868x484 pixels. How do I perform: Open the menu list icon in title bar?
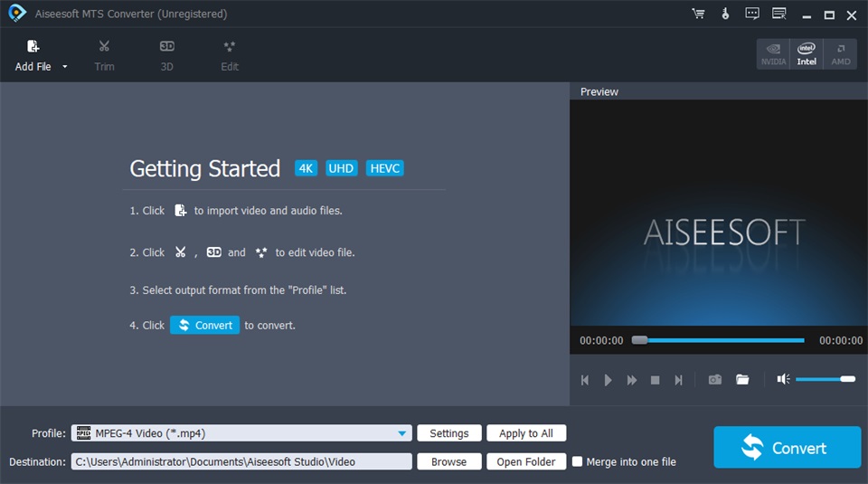click(779, 14)
